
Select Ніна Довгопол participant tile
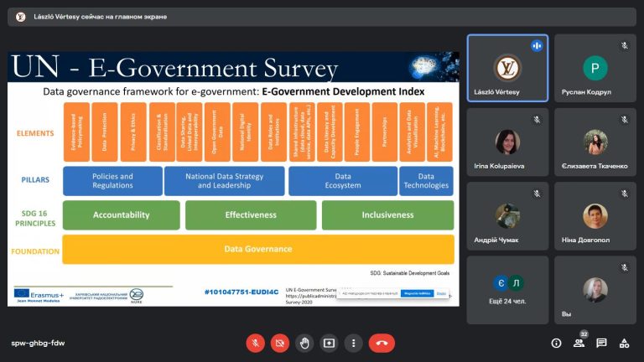[x=595, y=216]
